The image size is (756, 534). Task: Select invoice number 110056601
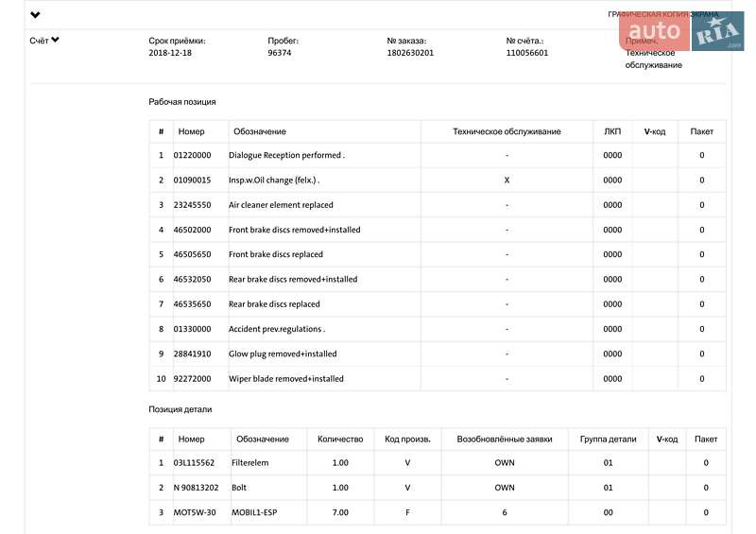tap(527, 53)
